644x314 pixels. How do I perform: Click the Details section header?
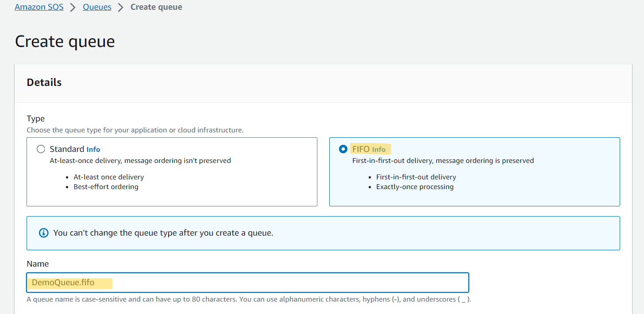click(44, 82)
